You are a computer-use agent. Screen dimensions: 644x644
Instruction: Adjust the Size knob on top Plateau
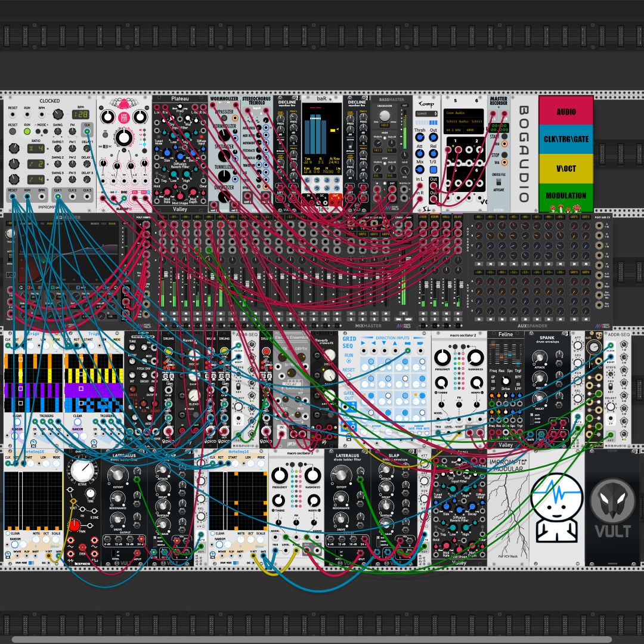tap(167, 153)
